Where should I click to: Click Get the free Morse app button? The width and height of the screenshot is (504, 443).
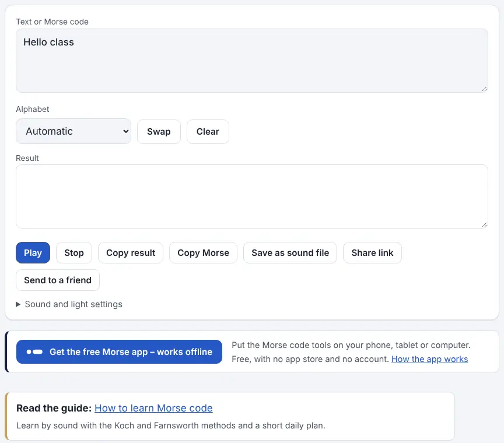119,351
